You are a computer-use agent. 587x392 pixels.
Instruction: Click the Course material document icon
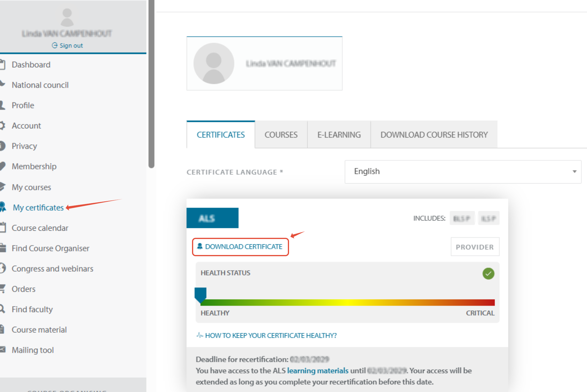tap(2, 329)
